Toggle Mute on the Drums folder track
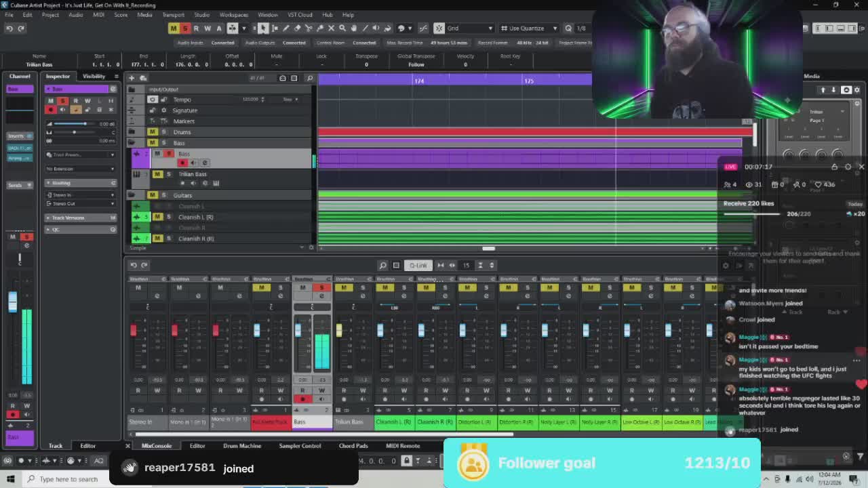Image resolution: width=868 pixels, height=488 pixels. [x=152, y=131]
